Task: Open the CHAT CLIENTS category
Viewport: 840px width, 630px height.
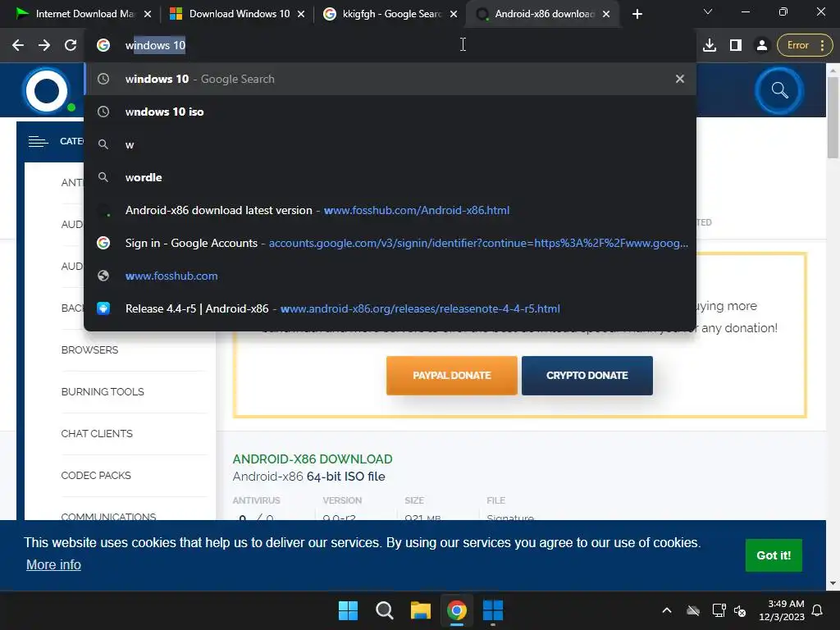Action: 97,433
